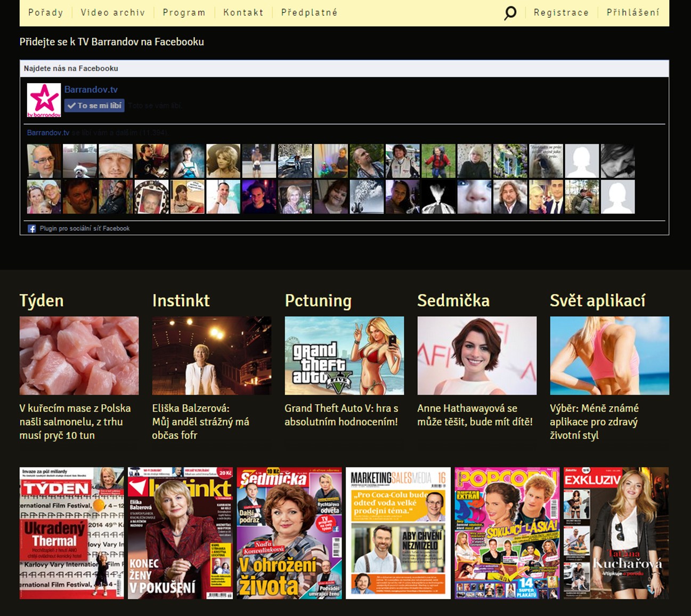The width and height of the screenshot is (691, 616).
Task: Open the Instinkt section heading
Action: (181, 301)
